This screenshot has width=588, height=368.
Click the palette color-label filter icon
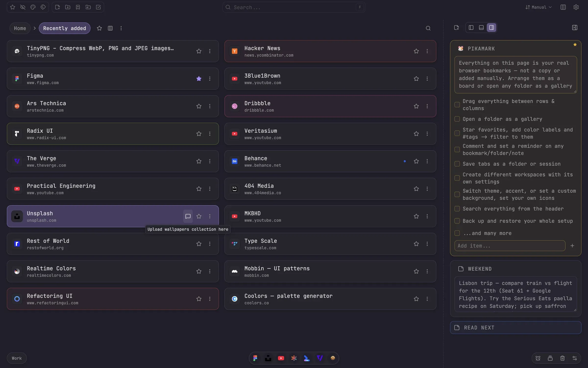(x=33, y=7)
